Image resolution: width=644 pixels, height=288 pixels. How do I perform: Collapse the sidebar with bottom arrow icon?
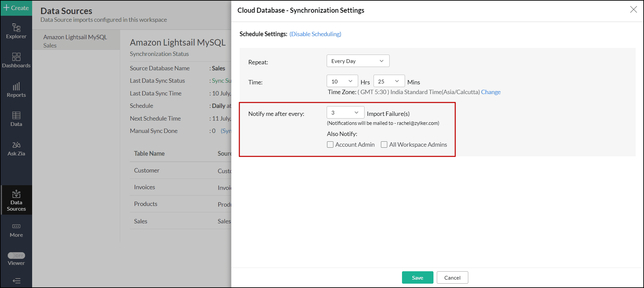point(16,281)
